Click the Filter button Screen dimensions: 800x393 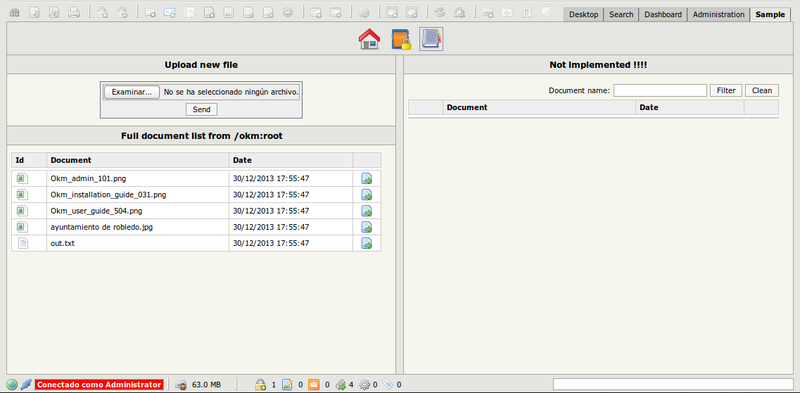point(726,90)
